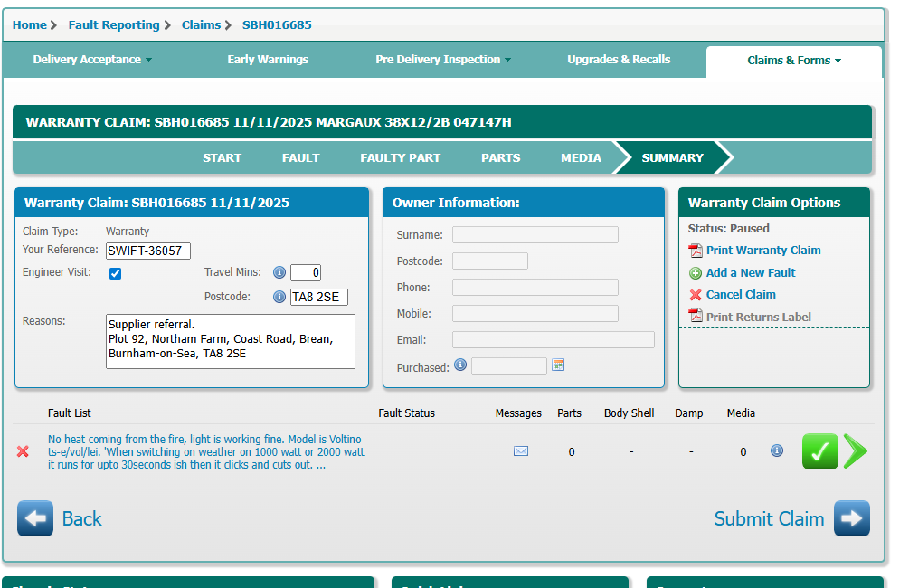Click the 'Damp' column header
This screenshot has width=909, height=588.
pyautogui.click(x=688, y=413)
